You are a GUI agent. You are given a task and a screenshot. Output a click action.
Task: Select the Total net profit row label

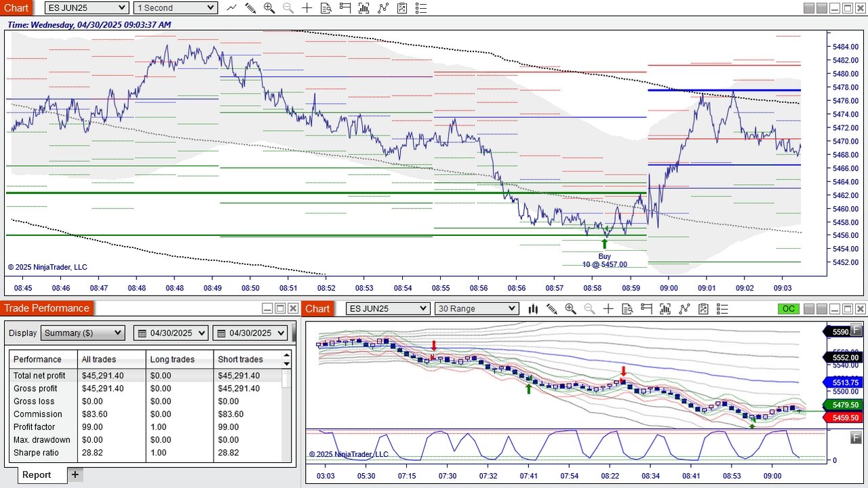tap(39, 375)
